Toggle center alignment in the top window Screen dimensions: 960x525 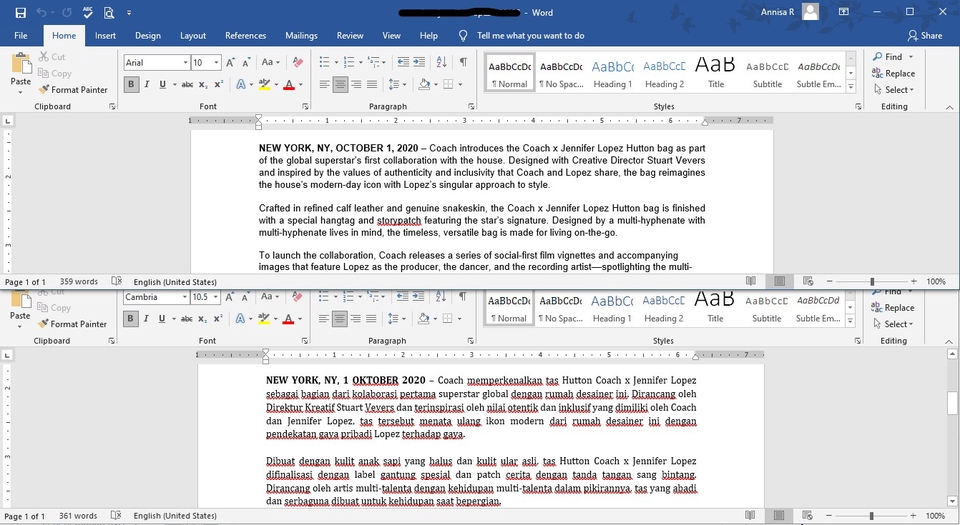(x=340, y=84)
